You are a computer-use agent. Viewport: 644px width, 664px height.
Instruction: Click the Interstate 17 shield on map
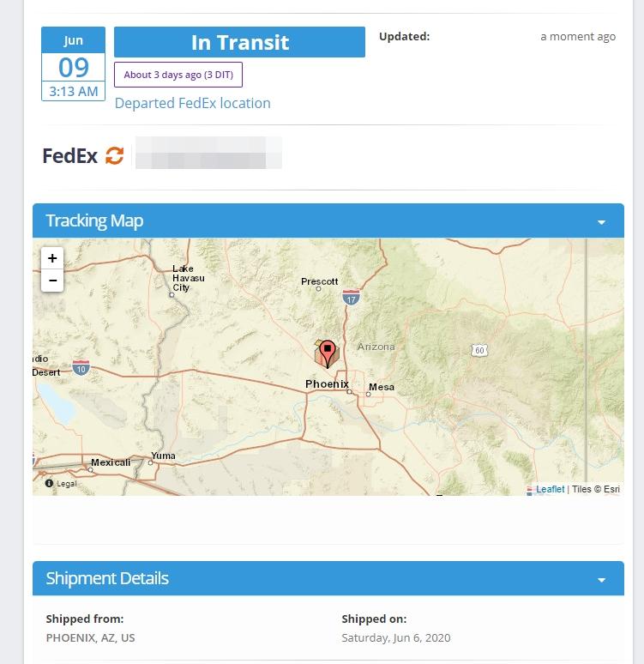[x=351, y=297]
